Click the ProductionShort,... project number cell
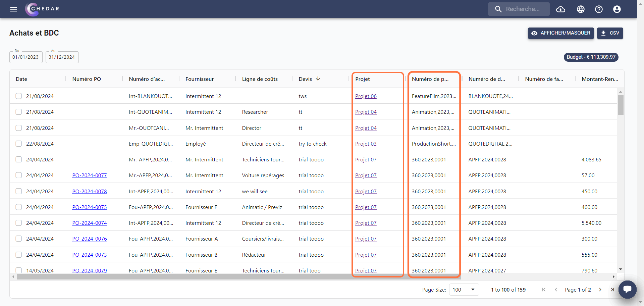Screen dimensions: 644x306 pyautogui.click(x=434, y=144)
